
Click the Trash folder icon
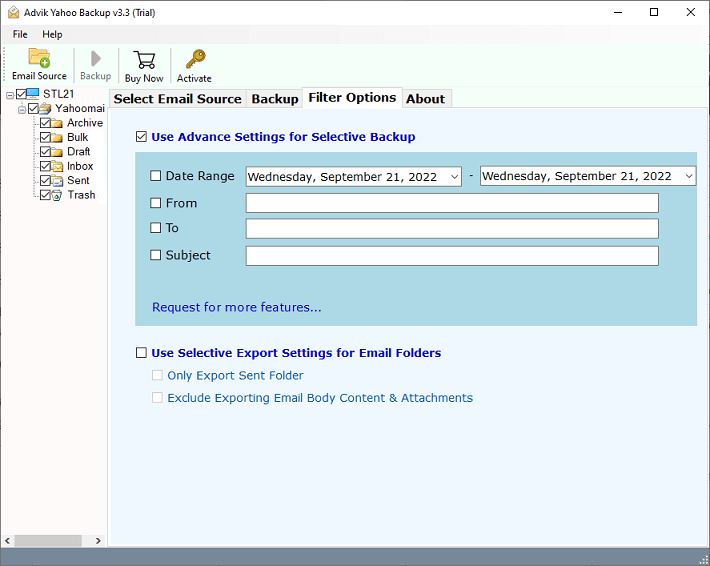(57, 195)
